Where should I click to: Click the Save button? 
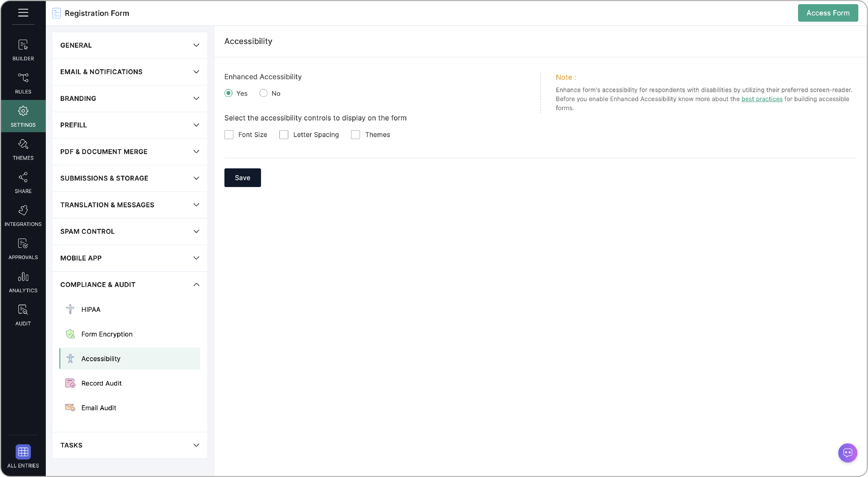pos(243,178)
